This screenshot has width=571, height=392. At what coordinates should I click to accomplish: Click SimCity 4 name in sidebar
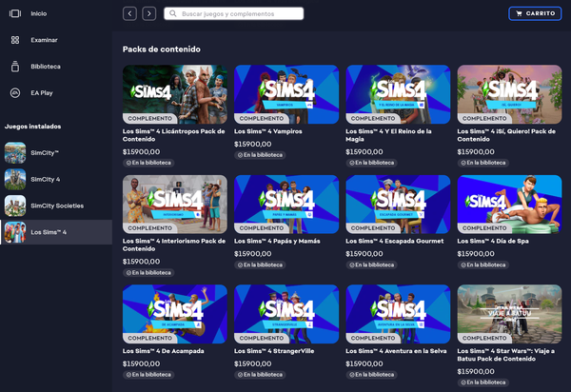[45, 179]
